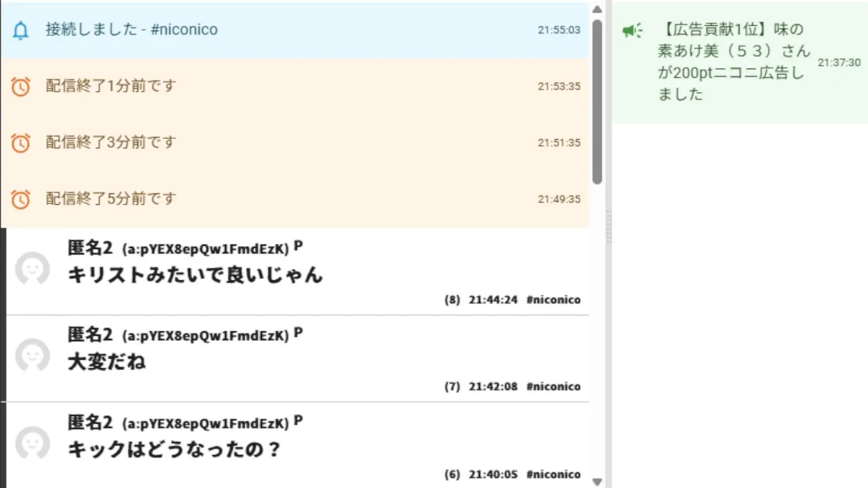Click user ID on the キックはどうなったの？ comment
The width and height of the screenshot is (868, 488).
point(205,424)
